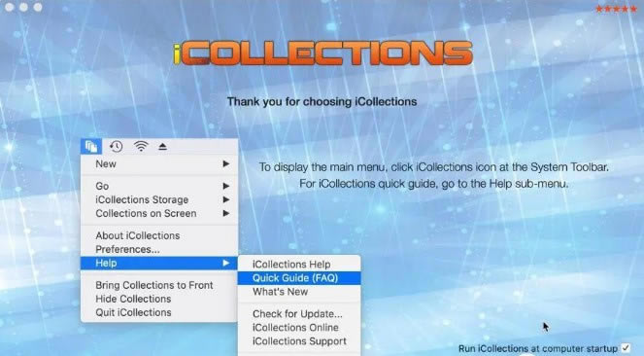Click the five red stars rating

tap(616, 9)
